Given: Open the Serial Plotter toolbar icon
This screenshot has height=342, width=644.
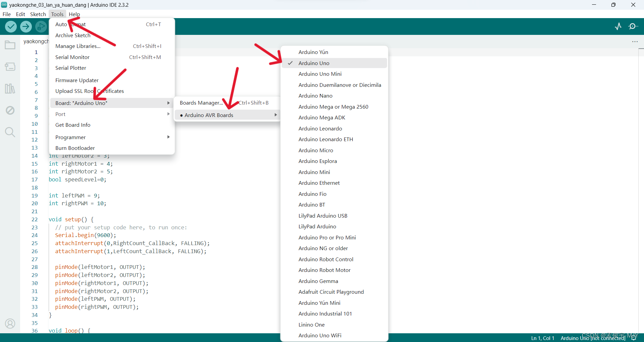Looking at the screenshot, I should click(618, 26).
